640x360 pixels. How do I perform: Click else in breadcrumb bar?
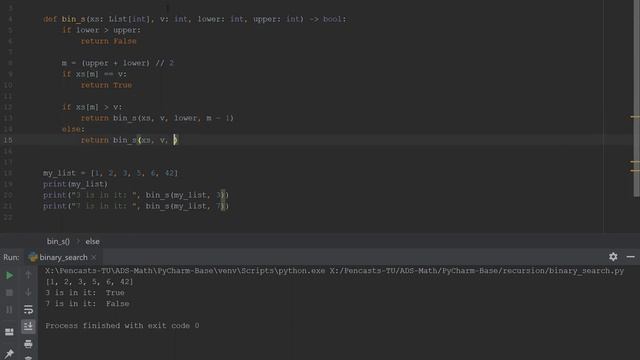click(x=92, y=242)
